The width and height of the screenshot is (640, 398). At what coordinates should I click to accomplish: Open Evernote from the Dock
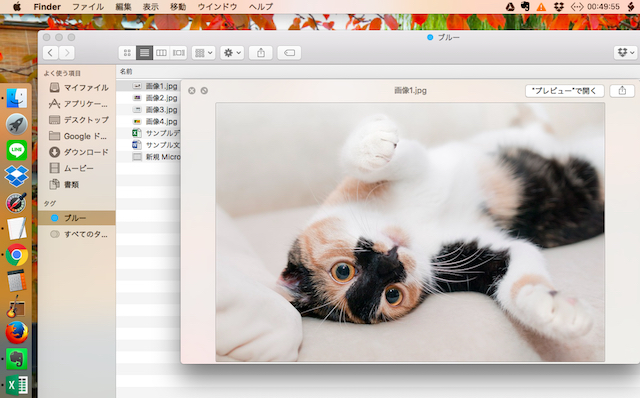17,359
